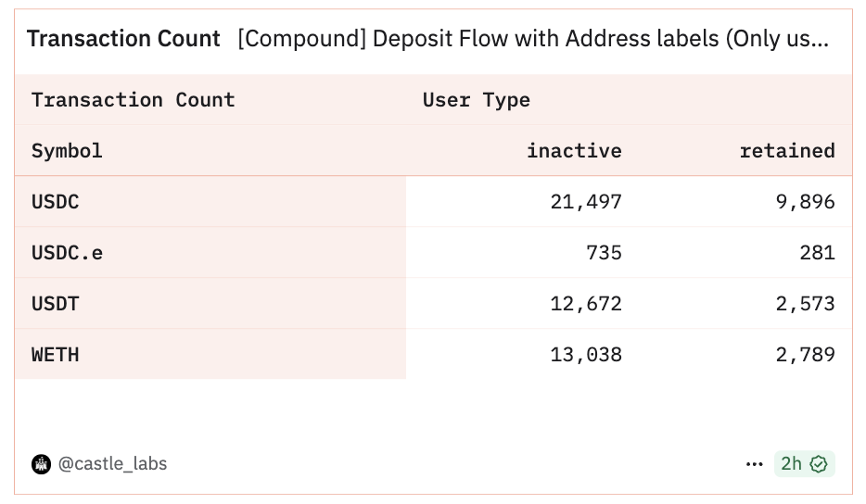Viewport: 866px width, 504px height.
Task: Select the USDC.e row label
Action: [x=67, y=253]
